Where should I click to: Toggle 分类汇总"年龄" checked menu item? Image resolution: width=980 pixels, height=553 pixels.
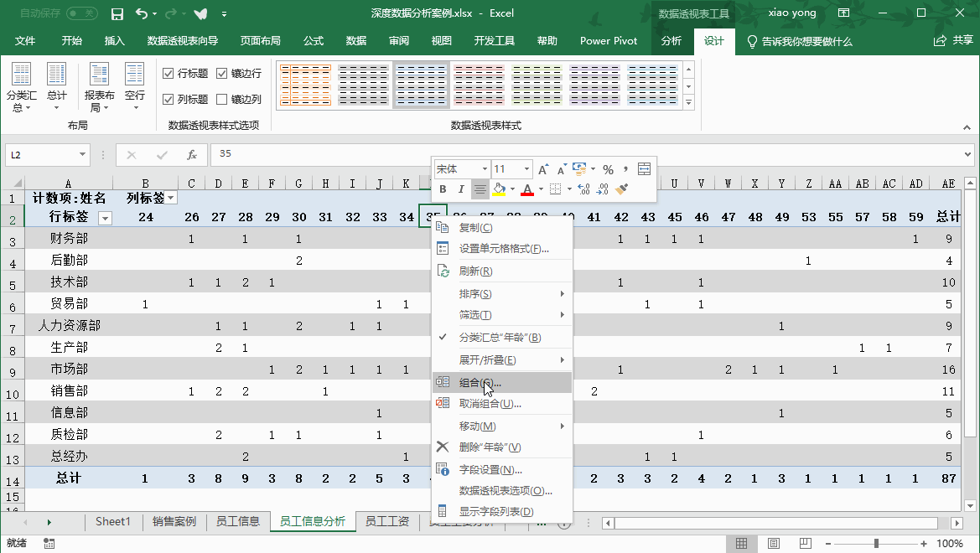502,338
